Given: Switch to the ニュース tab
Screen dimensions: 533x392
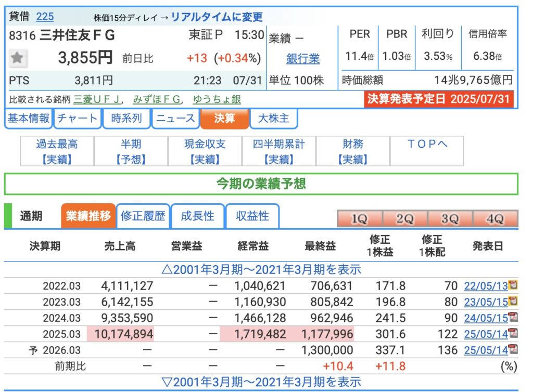Looking at the screenshot, I should tap(175, 119).
